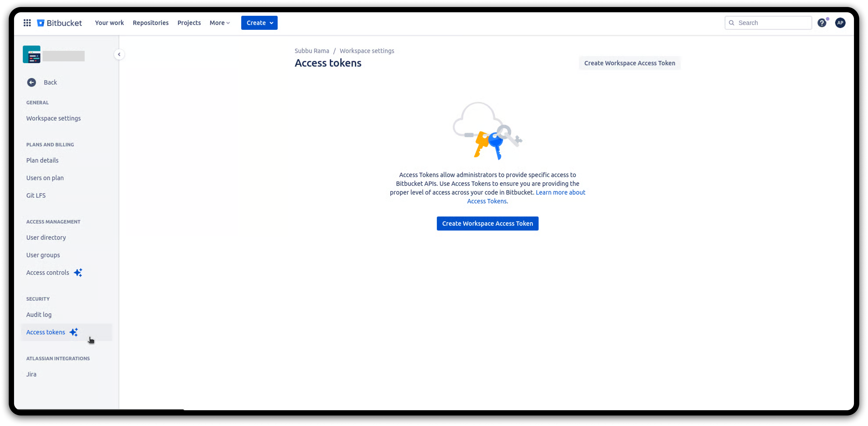Open the Create dropdown button

[x=259, y=23]
